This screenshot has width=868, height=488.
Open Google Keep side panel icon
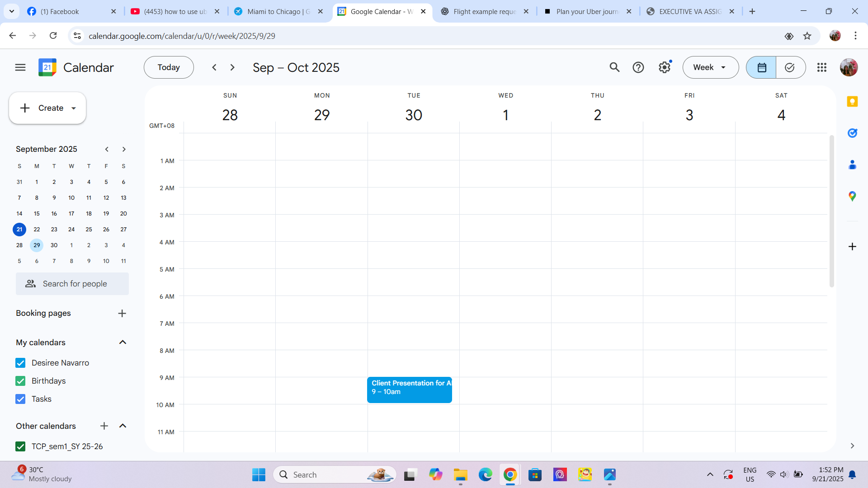(x=852, y=102)
